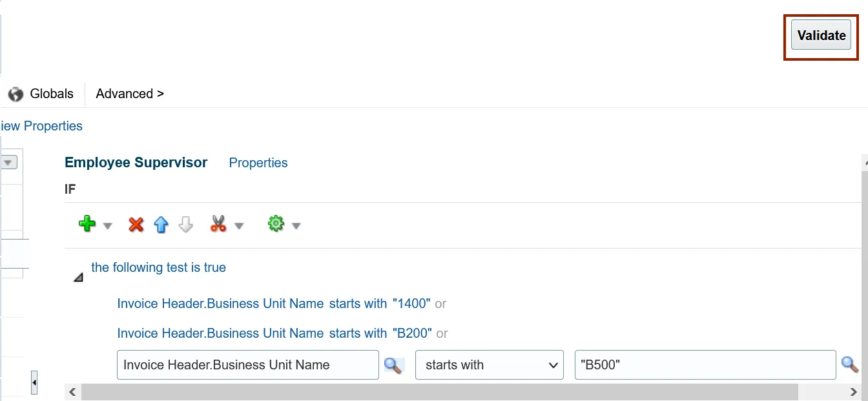Collapse the "following test is true" triangle

(x=78, y=278)
